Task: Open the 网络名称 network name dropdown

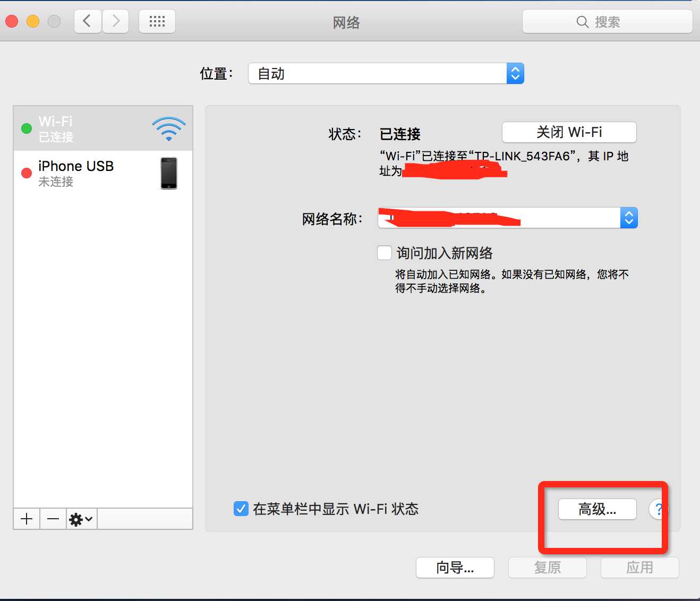Action: click(x=507, y=218)
